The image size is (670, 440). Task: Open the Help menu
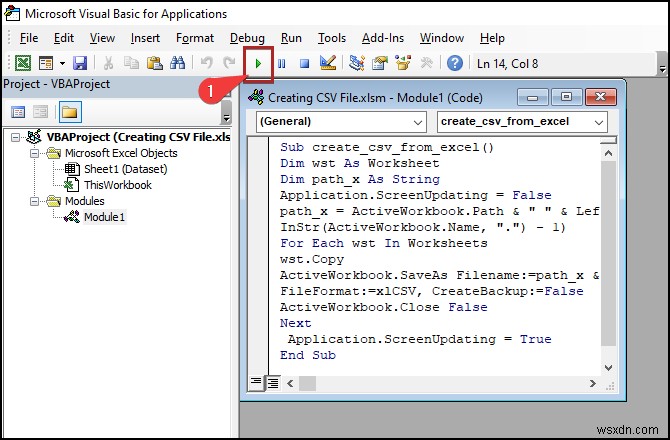(492, 38)
